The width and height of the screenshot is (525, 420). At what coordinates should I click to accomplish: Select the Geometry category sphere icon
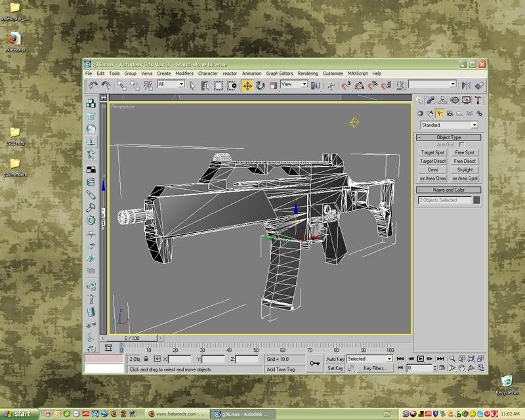pos(420,114)
